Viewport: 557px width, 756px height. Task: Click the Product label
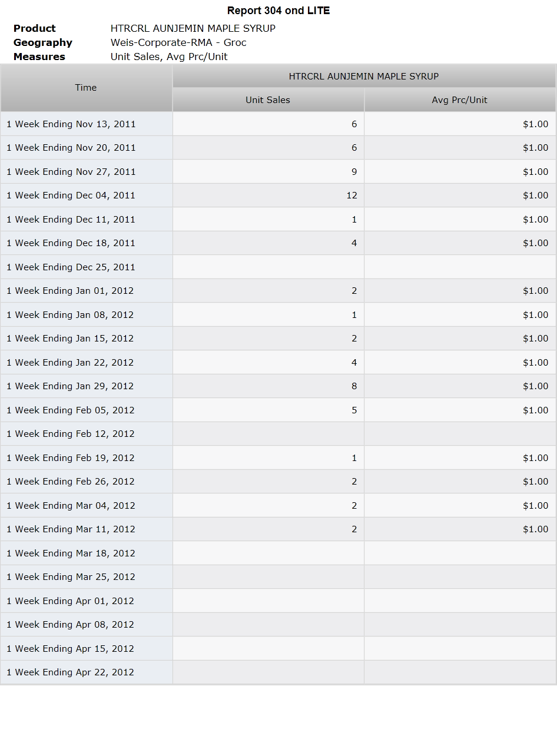(x=35, y=28)
